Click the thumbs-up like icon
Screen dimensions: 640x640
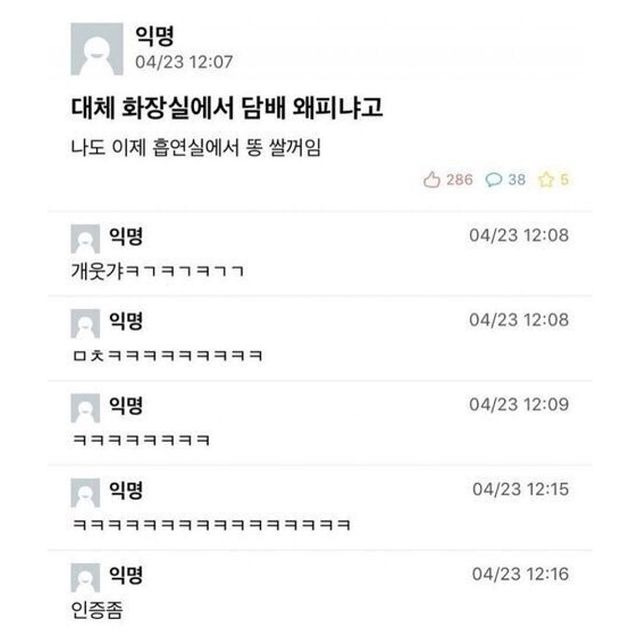(x=431, y=179)
